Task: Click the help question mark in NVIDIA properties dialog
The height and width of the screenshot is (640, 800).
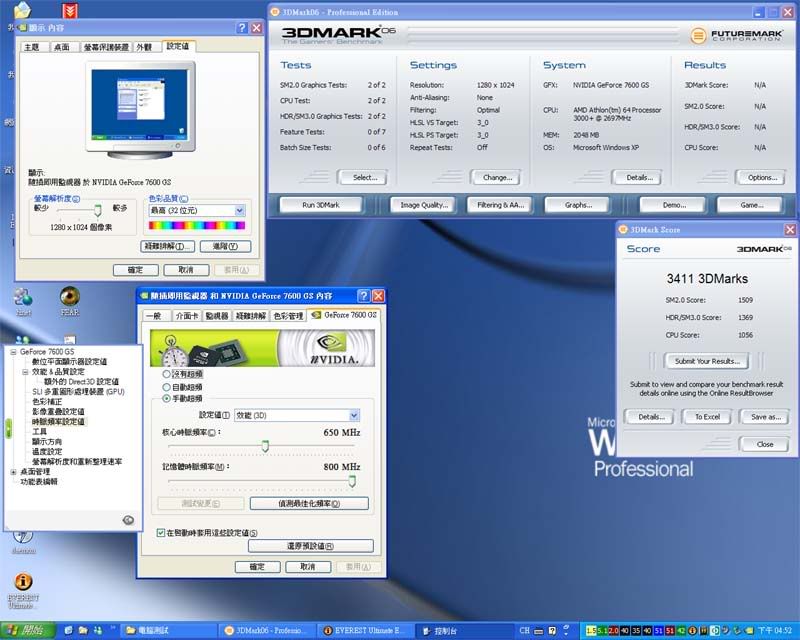Action: 364,296
